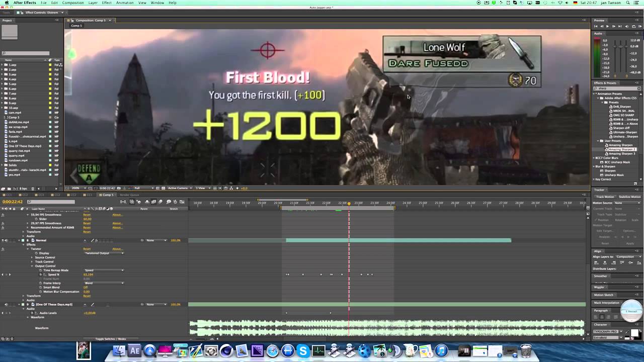Select the Ultimate-Sharpen preset
644x362 pixels.
click(623, 132)
